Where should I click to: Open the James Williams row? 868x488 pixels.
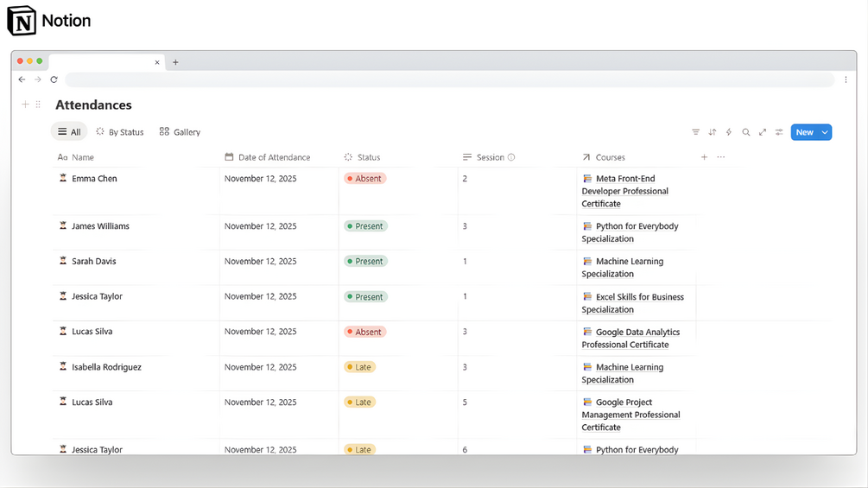(x=101, y=226)
